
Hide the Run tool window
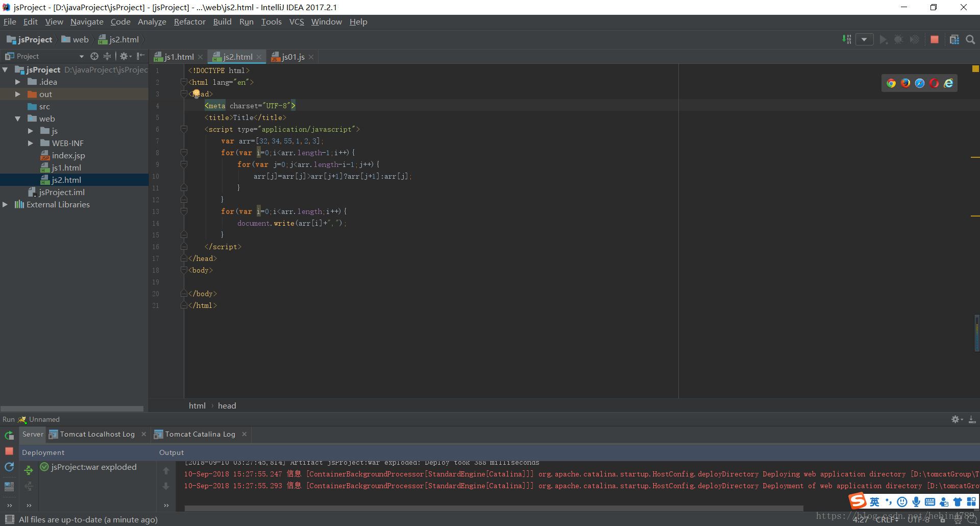click(x=972, y=419)
